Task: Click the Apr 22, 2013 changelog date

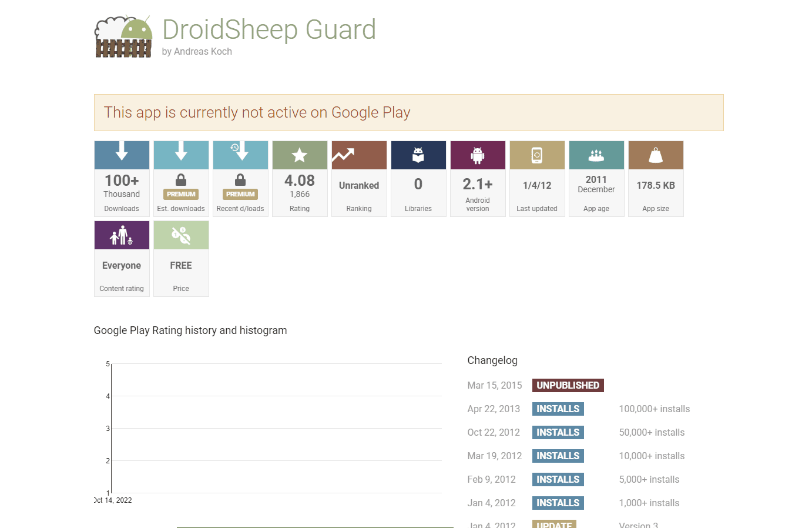Action: coord(494,409)
